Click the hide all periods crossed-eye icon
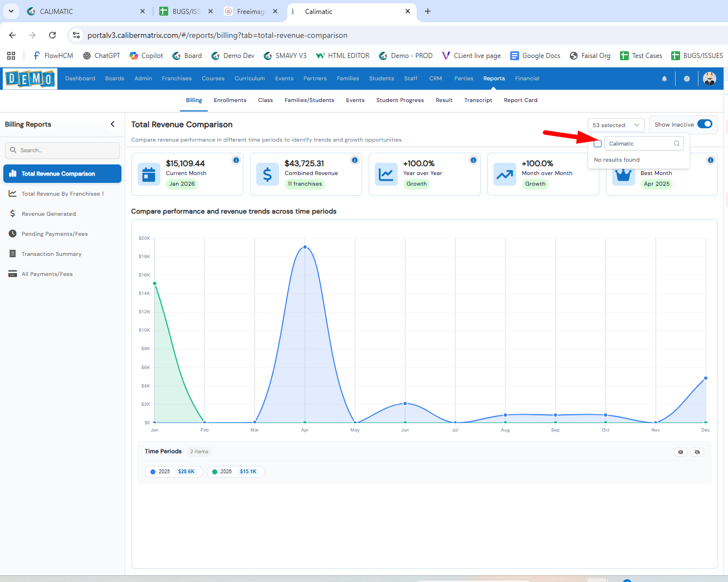The image size is (728, 582). [x=697, y=452]
